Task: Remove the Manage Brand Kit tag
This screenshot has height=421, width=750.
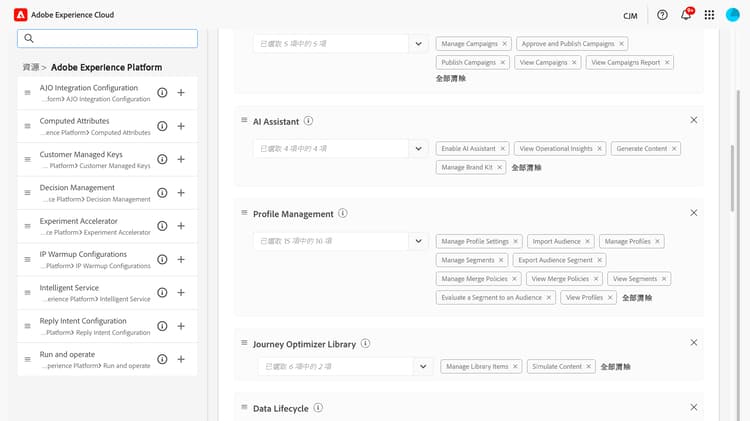Action: click(x=499, y=167)
